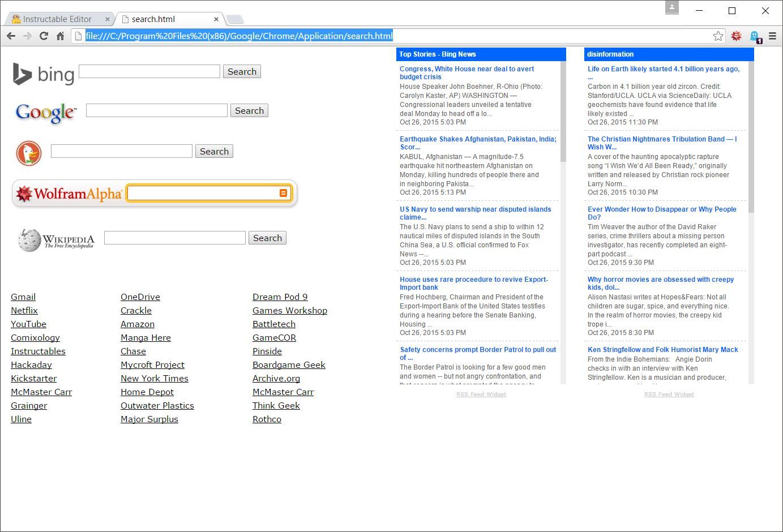Click the Bing logo
Screen dimensions: 783x532
tap(42, 74)
